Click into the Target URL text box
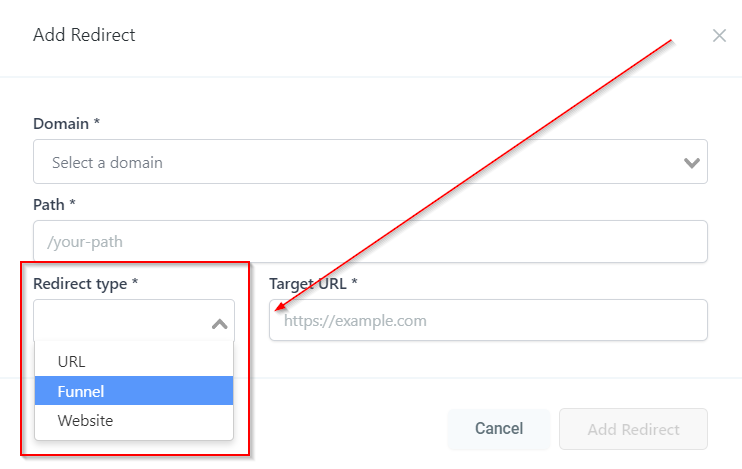 point(488,321)
